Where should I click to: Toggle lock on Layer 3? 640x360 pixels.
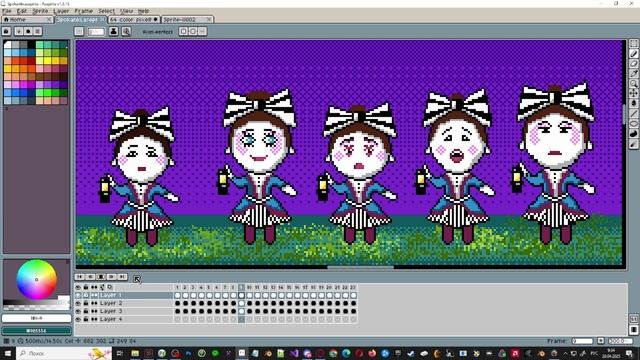86,311
